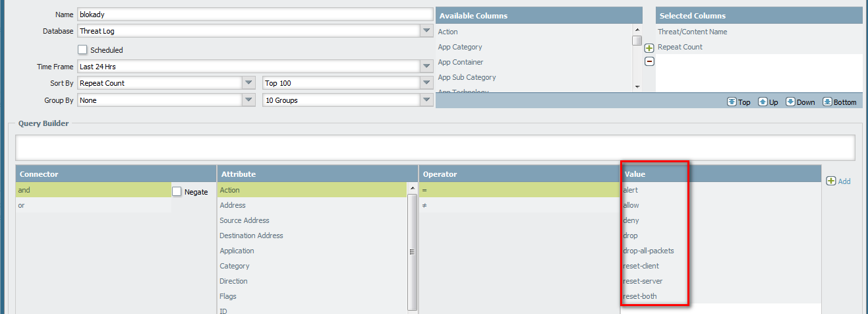Select Repeat Count in Selected Columns
Viewport: 868px width, 314px height.
759,47
